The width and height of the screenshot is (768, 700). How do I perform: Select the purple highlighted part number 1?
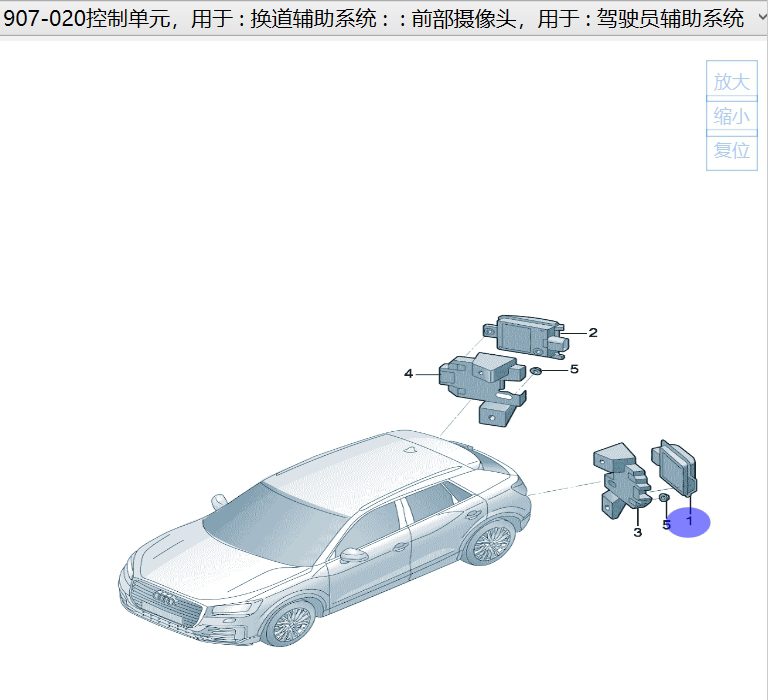pyautogui.click(x=688, y=522)
